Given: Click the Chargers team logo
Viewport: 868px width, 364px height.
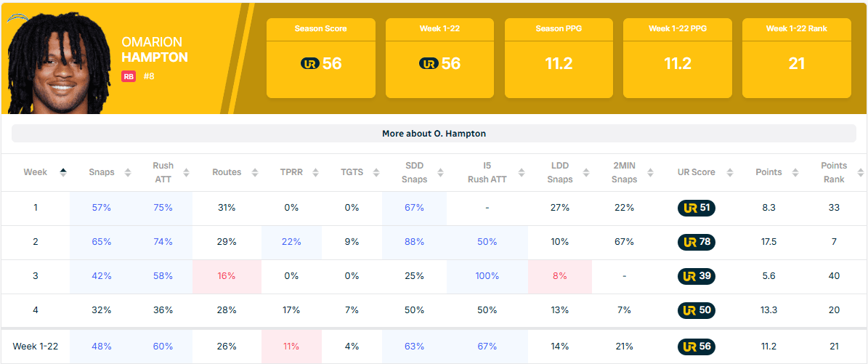Looking at the screenshot, I should [15, 18].
